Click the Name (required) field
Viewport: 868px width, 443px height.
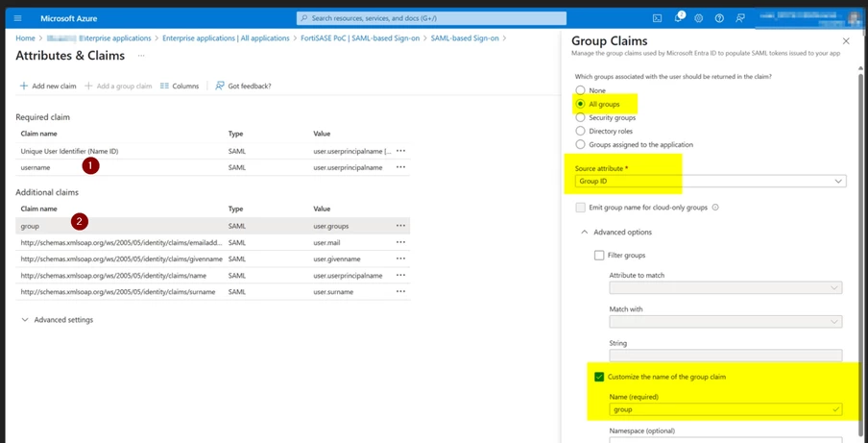coord(726,409)
